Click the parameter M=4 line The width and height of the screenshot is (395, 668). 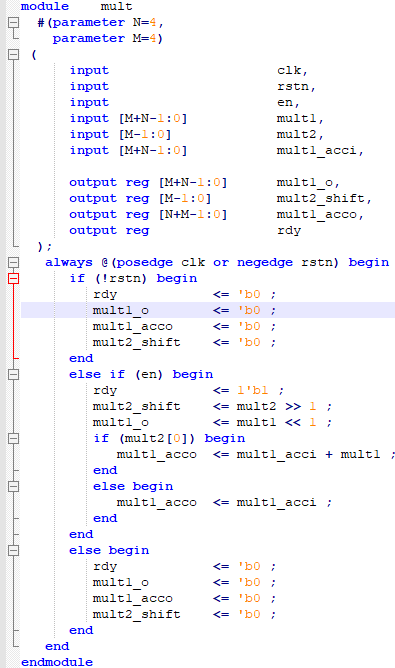click(x=107, y=38)
